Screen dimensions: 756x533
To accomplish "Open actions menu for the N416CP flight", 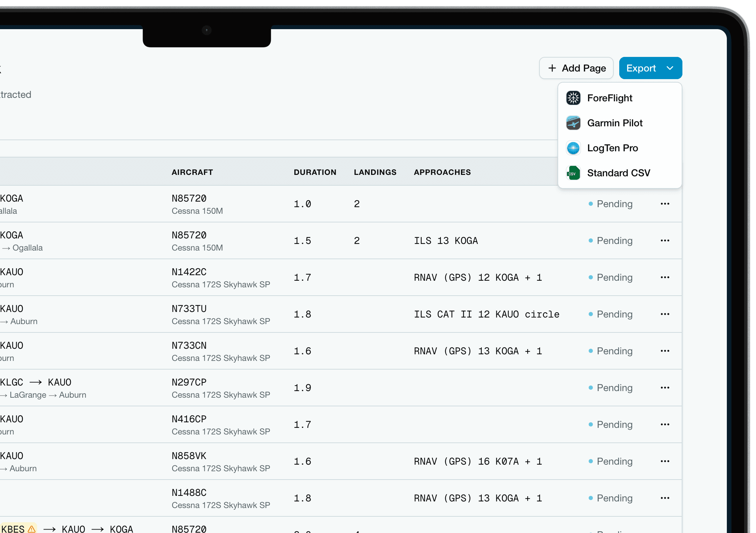I will coord(665,424).
